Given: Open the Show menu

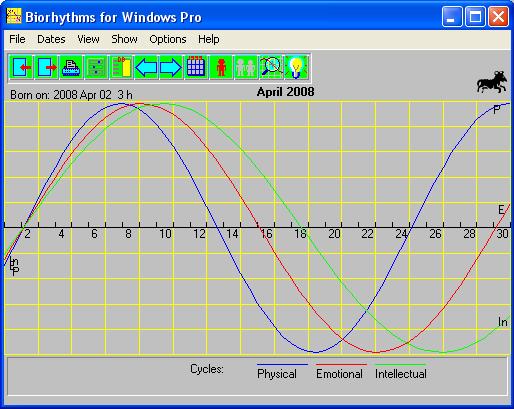Looking at the screenshot, I should 124,39.
